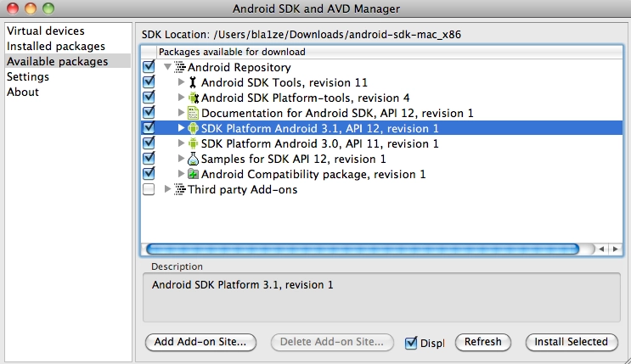Viewport: 631px width, 364px height.
Task: Click the scroll left arrow
Action: [x=601, y=249]
